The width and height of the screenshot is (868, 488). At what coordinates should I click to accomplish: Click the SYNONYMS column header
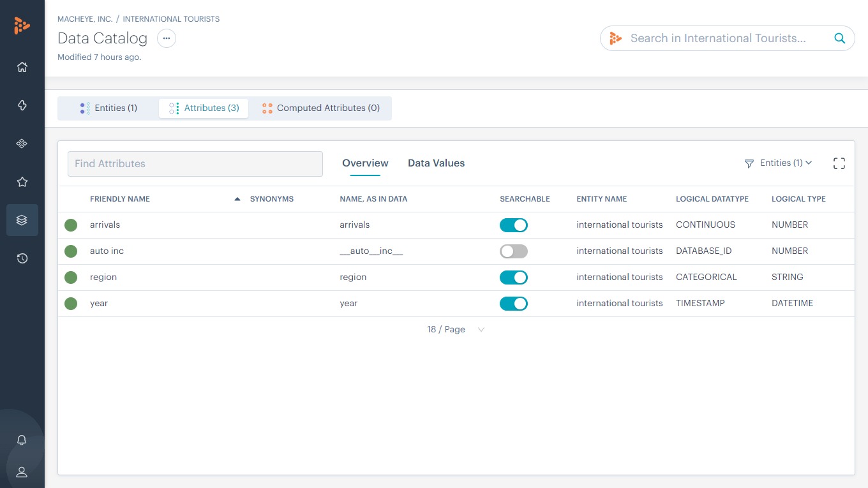pos(272,199)
